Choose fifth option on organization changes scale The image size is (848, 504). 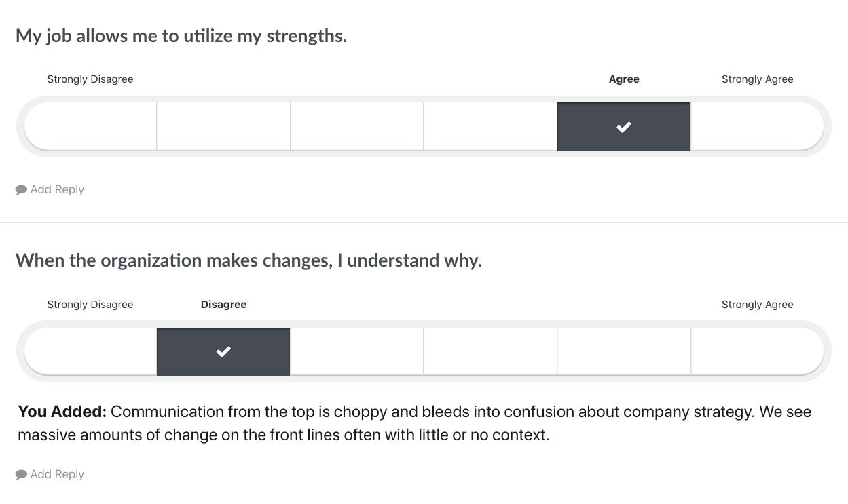624,351
